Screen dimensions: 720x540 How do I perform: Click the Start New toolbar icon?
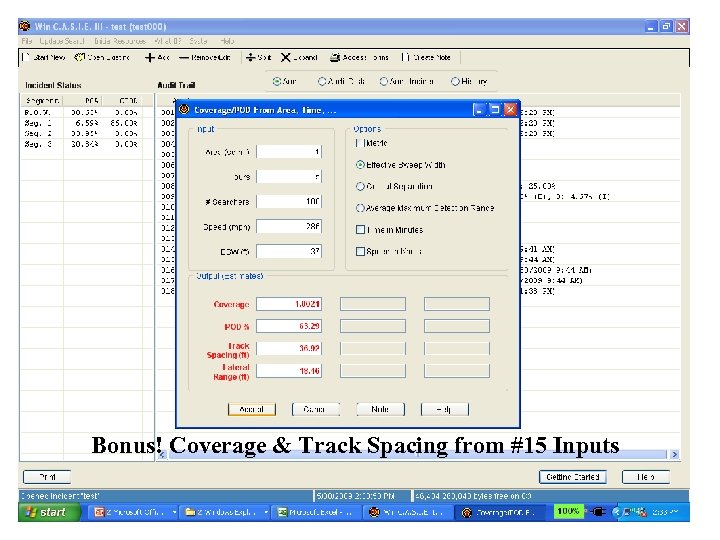(26, 57)
